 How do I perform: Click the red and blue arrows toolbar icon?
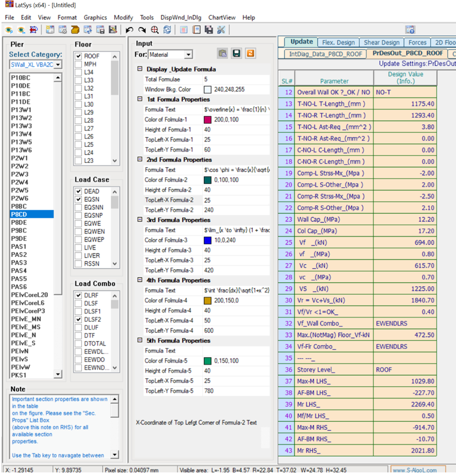click(x=34, y=30)
